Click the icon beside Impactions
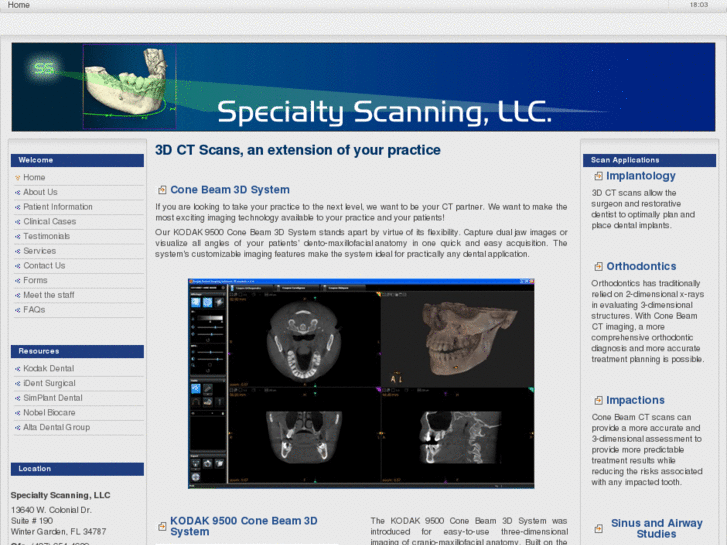Viewport: 727px width, 545px height. [x=598, y=400]
